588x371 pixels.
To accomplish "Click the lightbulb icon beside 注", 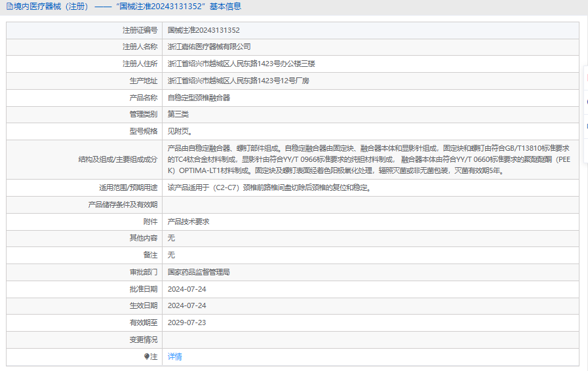I will [147, 357].
